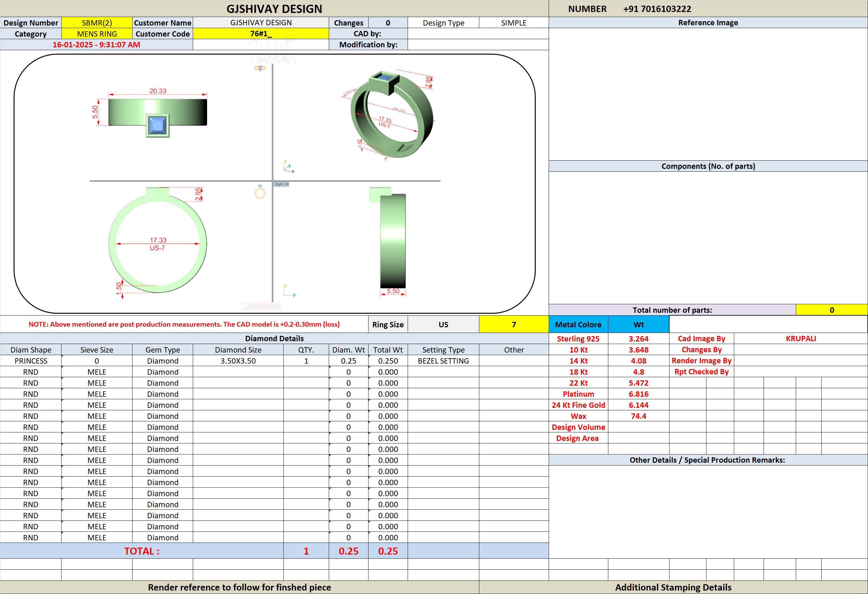
Task: Click the diamond ring icon in top viewport
Action: tap(260, 68)
